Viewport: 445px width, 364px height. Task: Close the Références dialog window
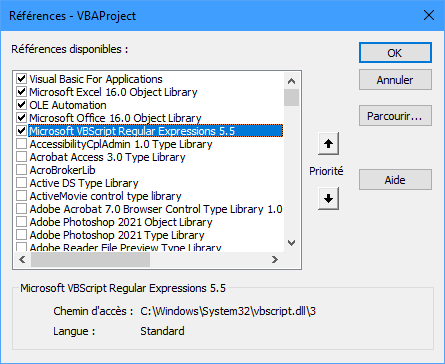click(429, 15)
